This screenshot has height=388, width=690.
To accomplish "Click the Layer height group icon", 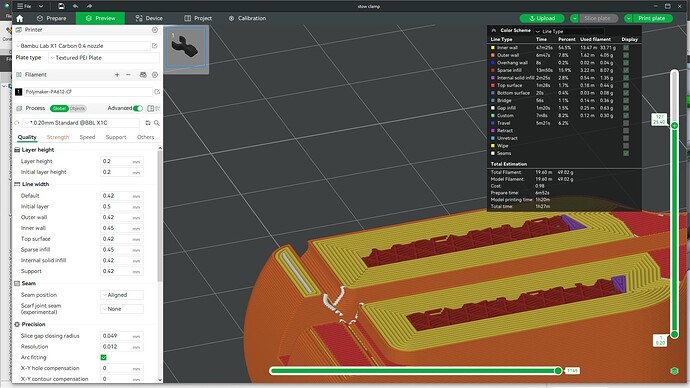I will tap(17, 150).
